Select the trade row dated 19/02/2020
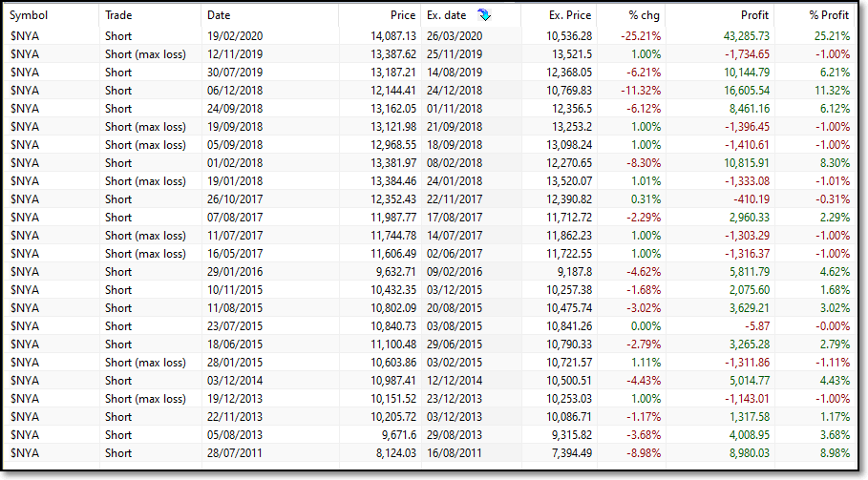This screenshot has height=480, width=868. click(x=430, y=36)
